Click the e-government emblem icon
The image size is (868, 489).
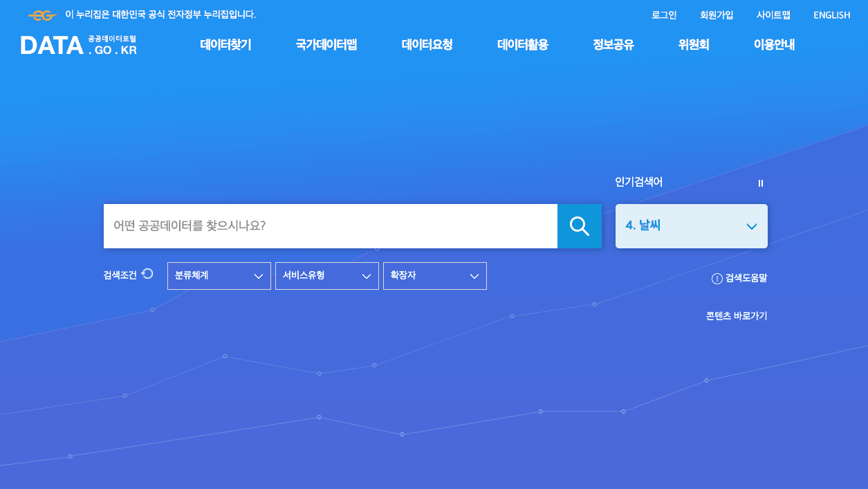tap(42, 15)
